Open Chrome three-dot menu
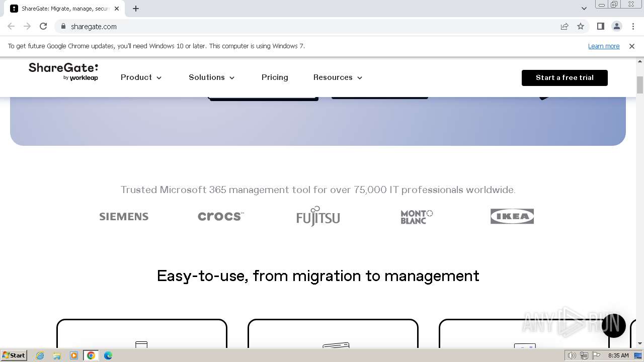Screen dimensions: 644x362 (633, 26)
